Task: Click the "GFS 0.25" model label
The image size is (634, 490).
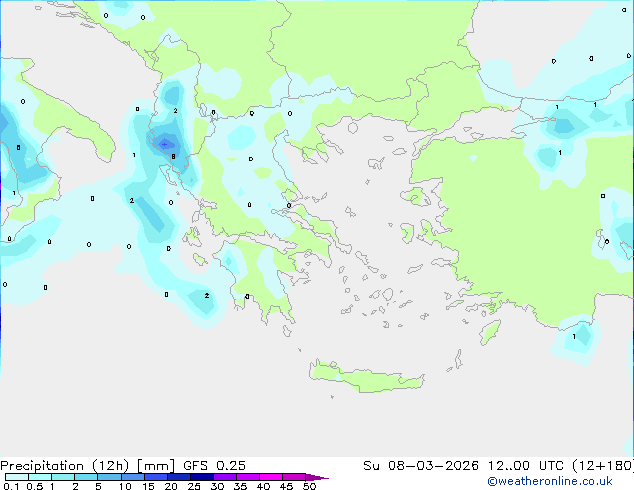Action: (x=214, y=466)
